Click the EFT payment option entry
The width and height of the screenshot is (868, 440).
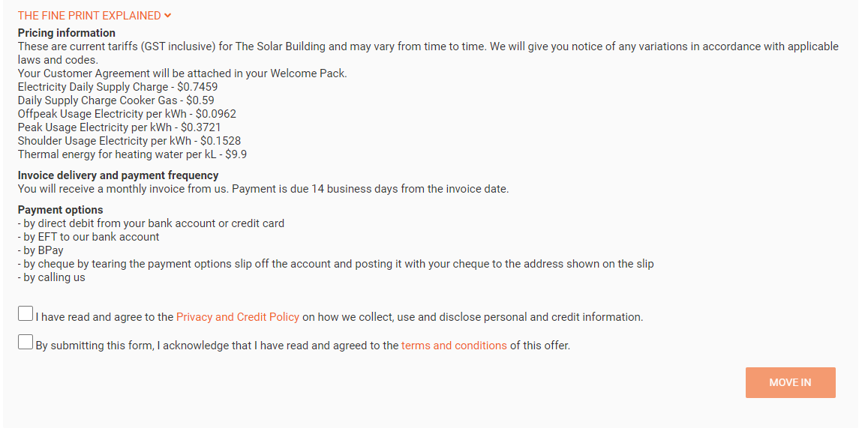tap(89, 237)
